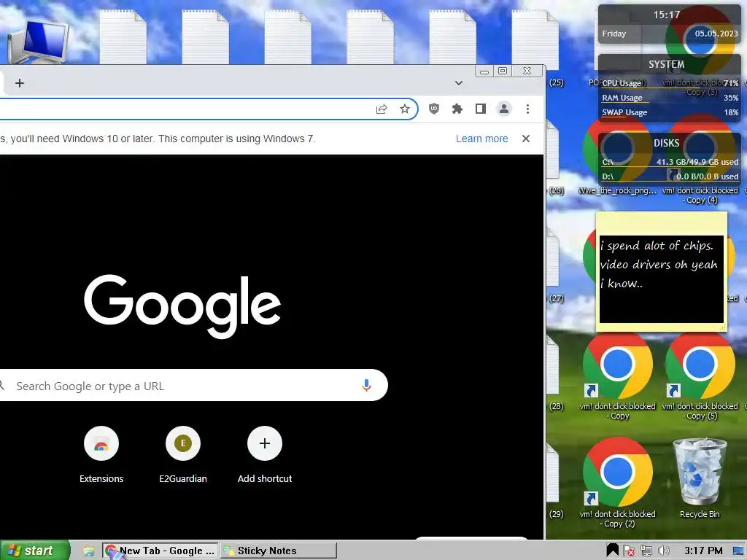Share this page using the address bar icon

coord(382,109)
